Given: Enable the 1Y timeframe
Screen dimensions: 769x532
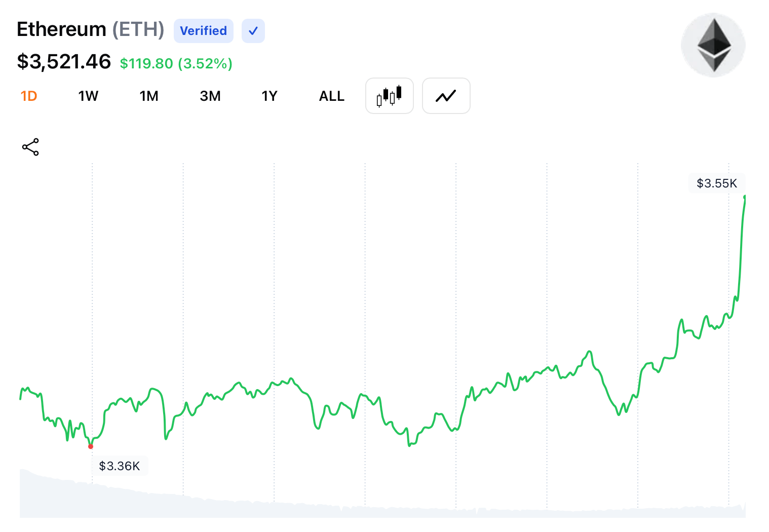Looking at the screenshot, I should (x=269, y=96).
